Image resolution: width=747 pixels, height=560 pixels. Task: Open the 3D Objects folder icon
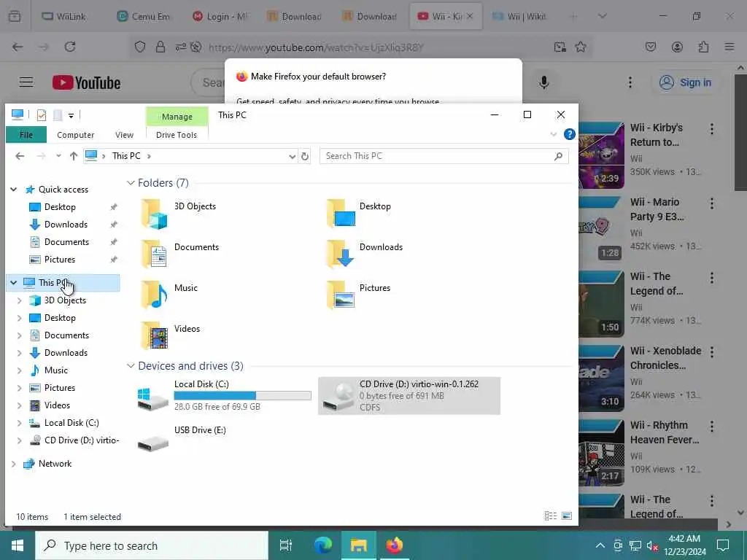click(x=155, y=214)
